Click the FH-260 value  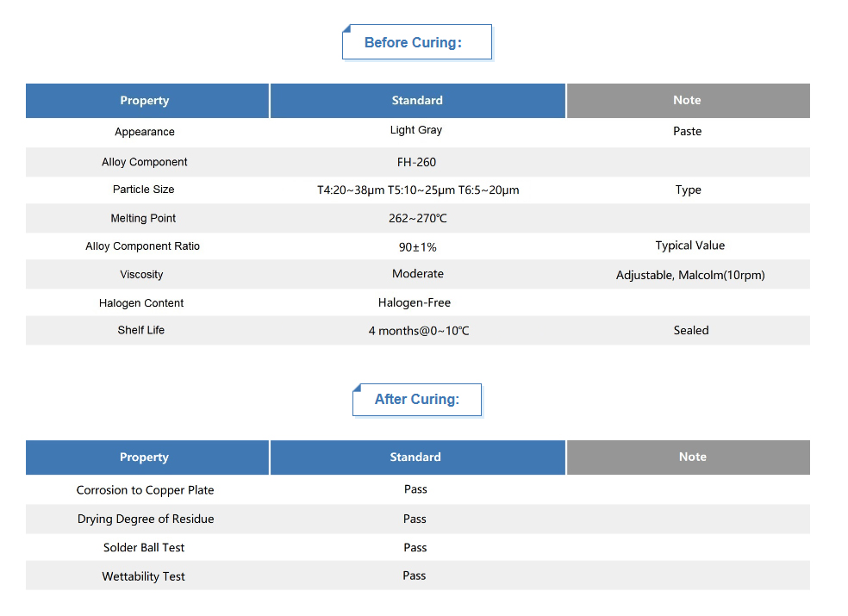coord(416,162)
